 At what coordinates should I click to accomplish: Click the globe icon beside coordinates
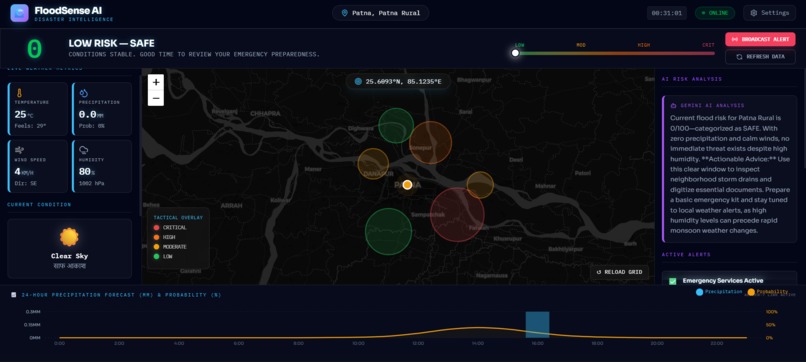coord(358,81)
